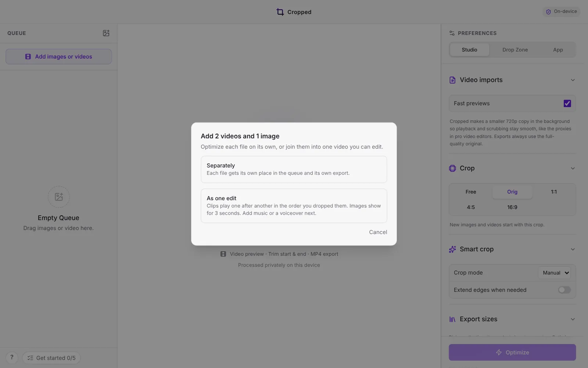Choose the 4:5 crop ratio
The width and height of the screenshot is (588, 368).
[471, 207]
